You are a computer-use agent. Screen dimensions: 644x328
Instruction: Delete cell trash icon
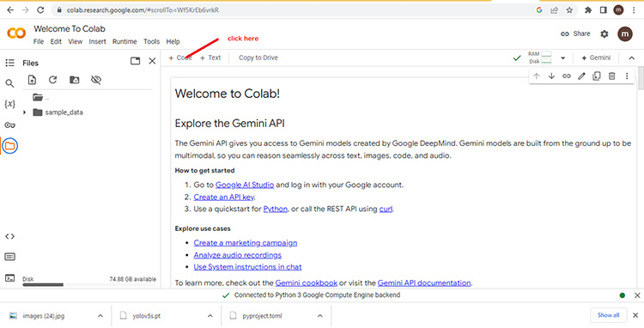tap(611, 76)
